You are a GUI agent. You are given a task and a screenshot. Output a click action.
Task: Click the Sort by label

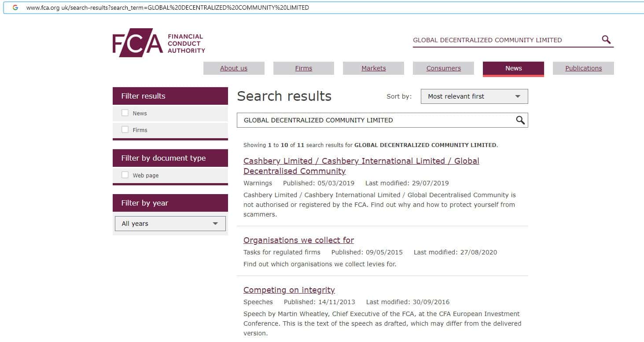[399, 96]
